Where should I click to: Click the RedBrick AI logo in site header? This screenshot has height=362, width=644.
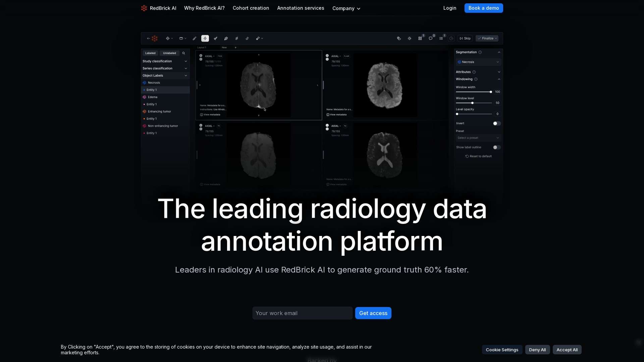(159, 8)
